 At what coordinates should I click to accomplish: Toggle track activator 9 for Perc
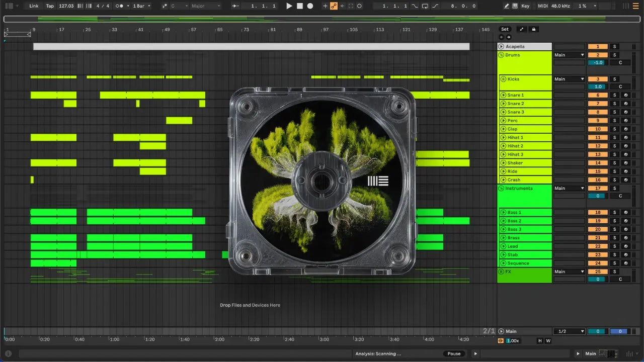[598, 121]
